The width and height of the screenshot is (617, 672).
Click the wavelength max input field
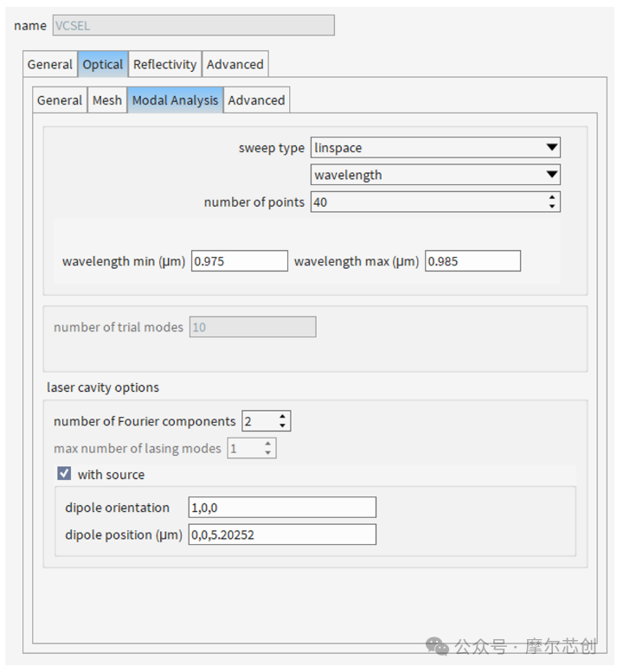pyautogui.click(x=473, y=261)
